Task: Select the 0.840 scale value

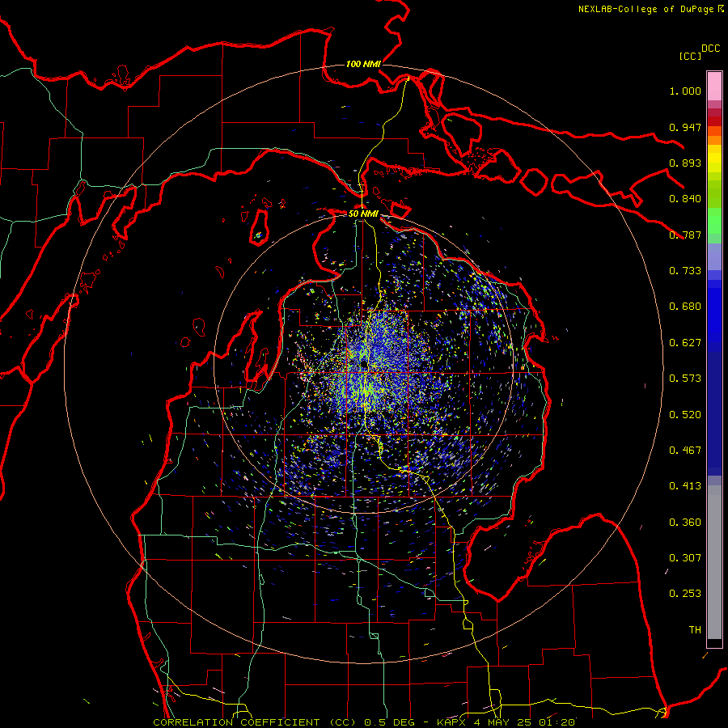Action: click(x=685, y=199)
